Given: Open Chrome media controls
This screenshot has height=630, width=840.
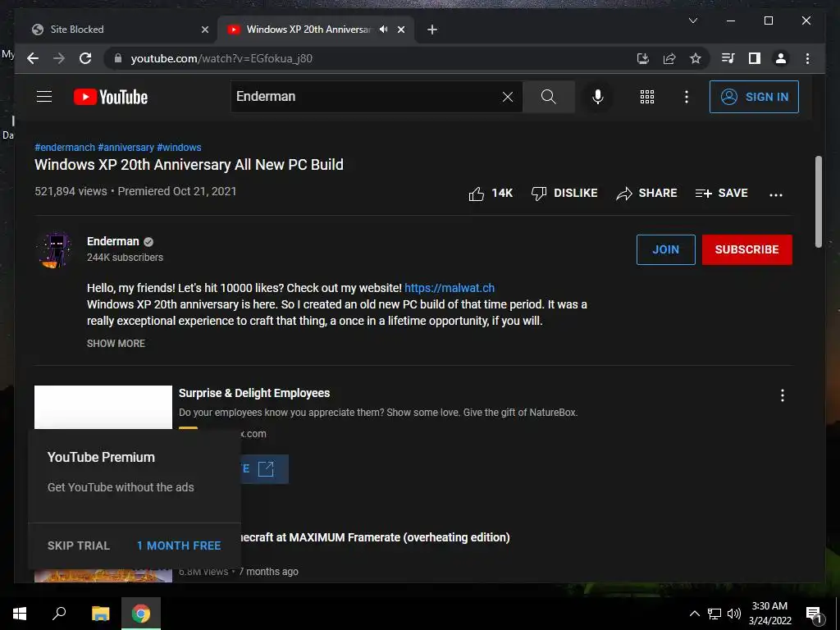Looking at the screenshot, I should [728, 58].
